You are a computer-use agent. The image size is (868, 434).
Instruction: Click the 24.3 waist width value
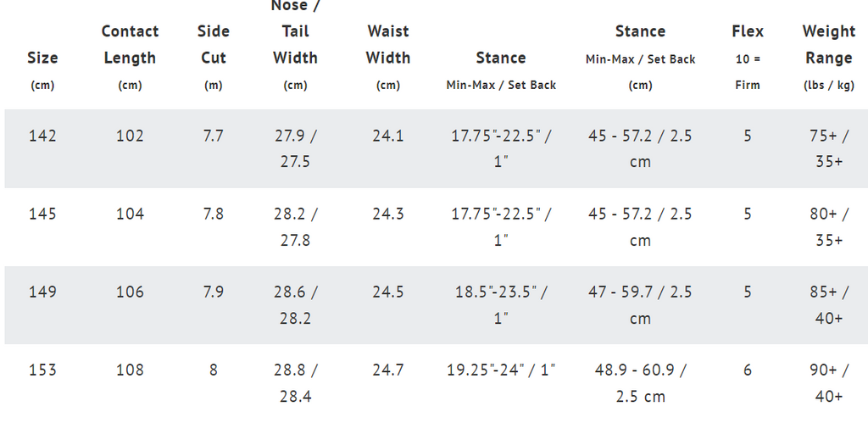(x=388, y=214)
